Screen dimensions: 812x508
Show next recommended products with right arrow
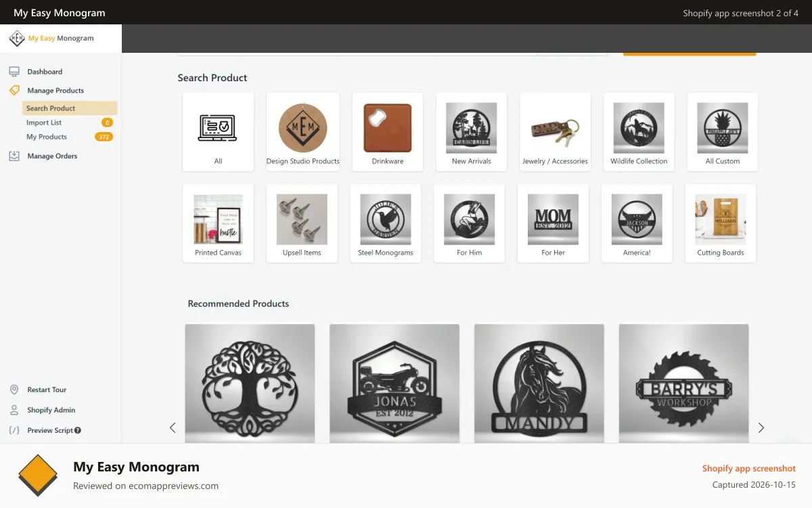tap(761, 427)
